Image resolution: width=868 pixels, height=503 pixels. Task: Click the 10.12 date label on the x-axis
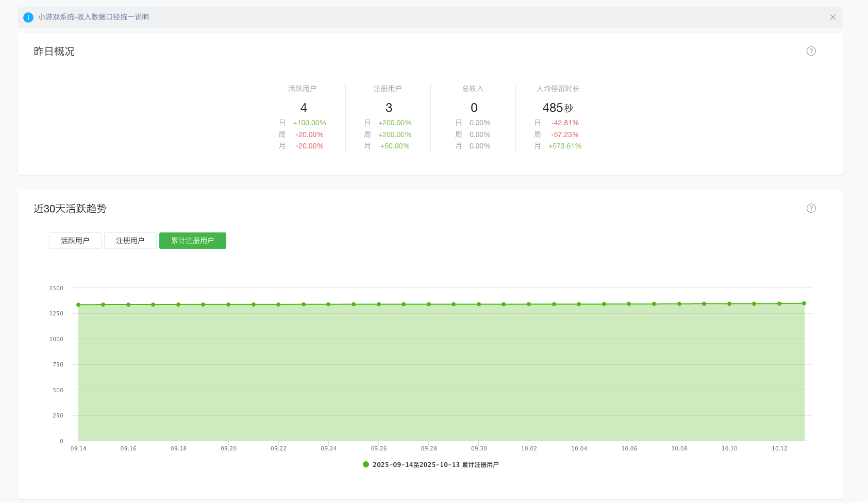click(x=779, y=448)
